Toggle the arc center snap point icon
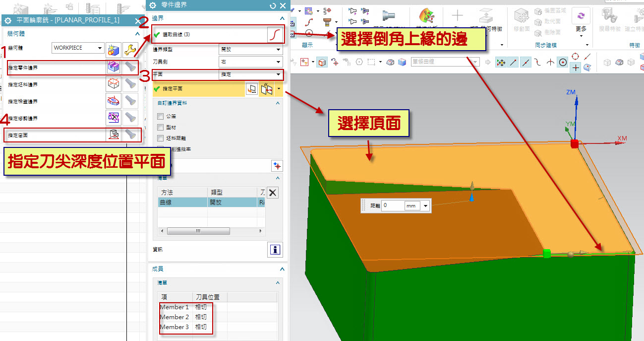644x341 pixels. (x=563, y=62)
